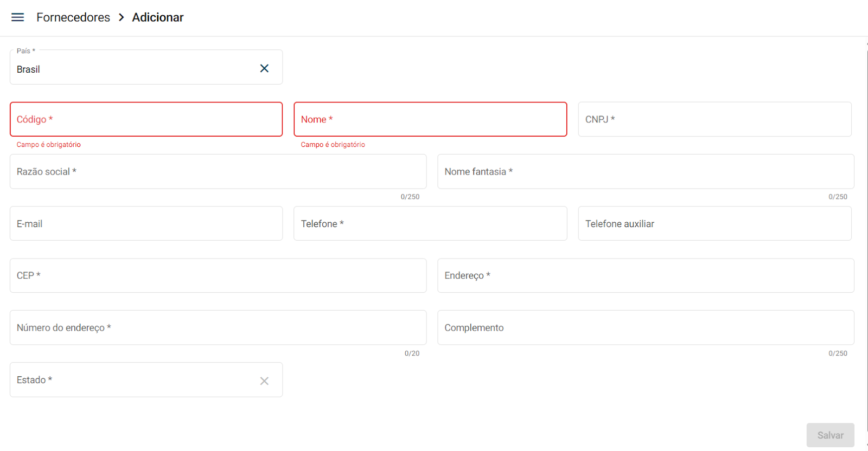
Task: Select the CNPJ input field
Action: (x=714, y=119)
